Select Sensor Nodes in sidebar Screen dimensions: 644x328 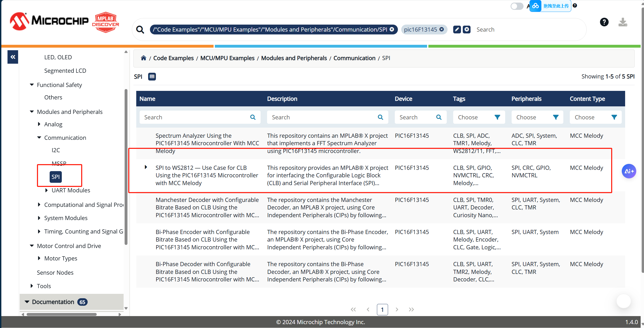click(55, 273)
